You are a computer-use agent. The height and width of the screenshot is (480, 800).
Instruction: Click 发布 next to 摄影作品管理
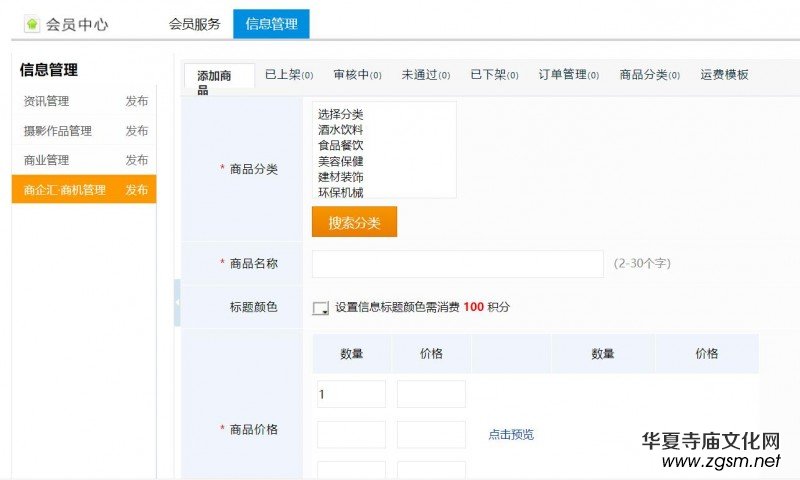click(x=137, y=131)
